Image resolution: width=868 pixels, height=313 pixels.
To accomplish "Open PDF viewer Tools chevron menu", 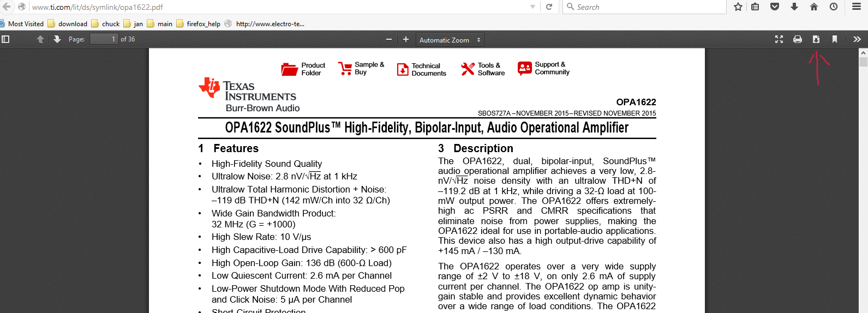I will (x=857, y=39).
